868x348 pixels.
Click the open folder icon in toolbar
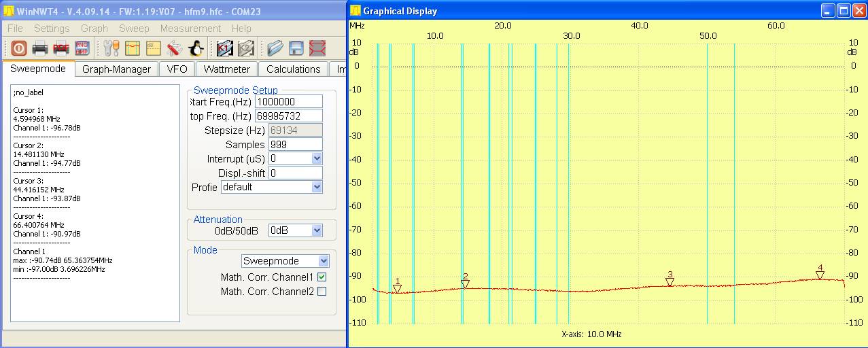pyautogui.click(x=275, y=48)
